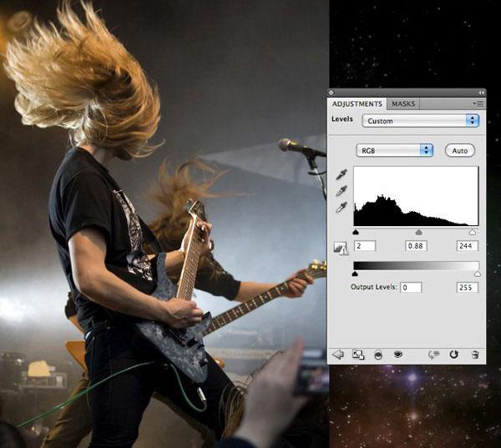Return to adjustment list arrow icon
501x448 pixels.
(x=337, y=354)
